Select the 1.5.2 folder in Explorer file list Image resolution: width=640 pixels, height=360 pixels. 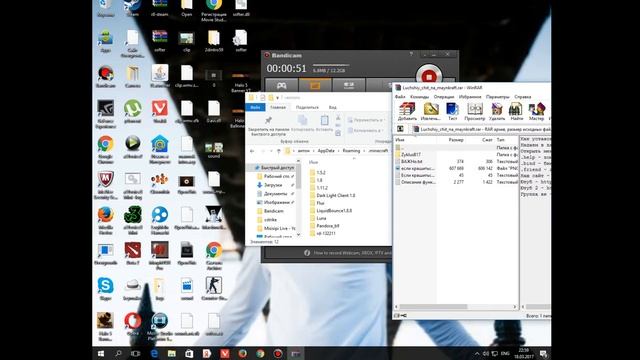[x=321, y=173]
